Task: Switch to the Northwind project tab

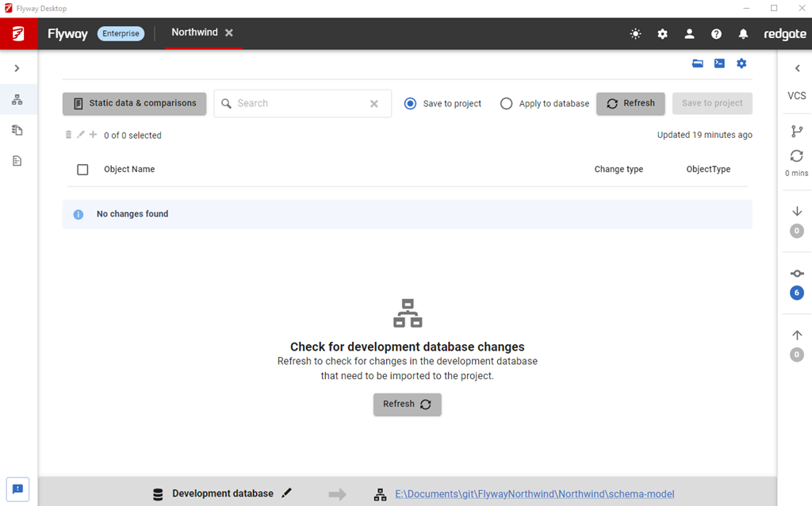Action: click(194, 33)
